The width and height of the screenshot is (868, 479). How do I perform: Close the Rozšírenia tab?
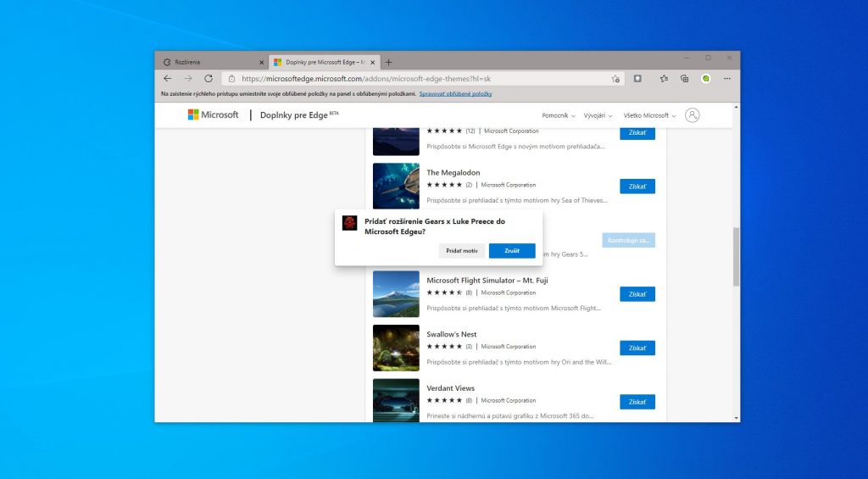click(x=262, y=63)
